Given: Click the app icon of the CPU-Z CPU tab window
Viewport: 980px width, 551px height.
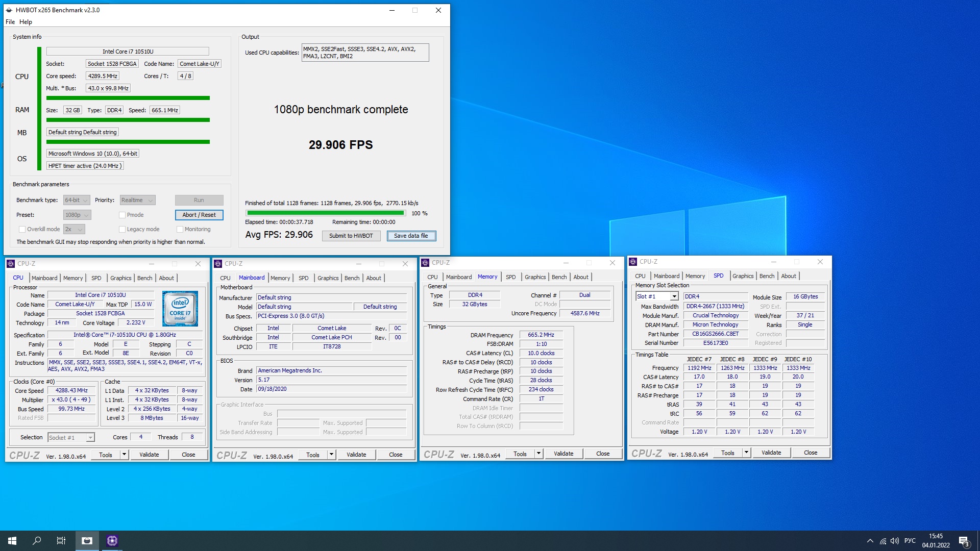Looking at the screenshot, I should 11,264.
